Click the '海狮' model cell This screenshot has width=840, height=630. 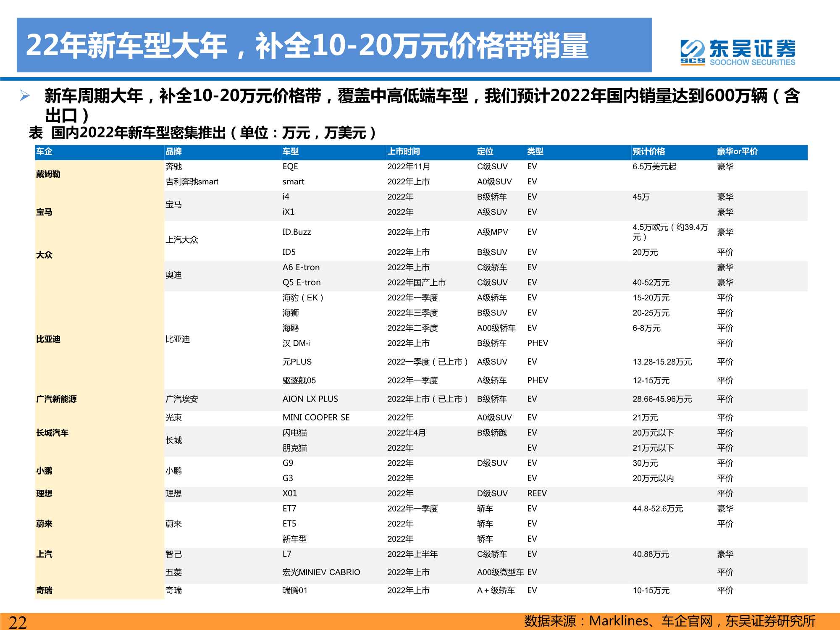point(291,313)
